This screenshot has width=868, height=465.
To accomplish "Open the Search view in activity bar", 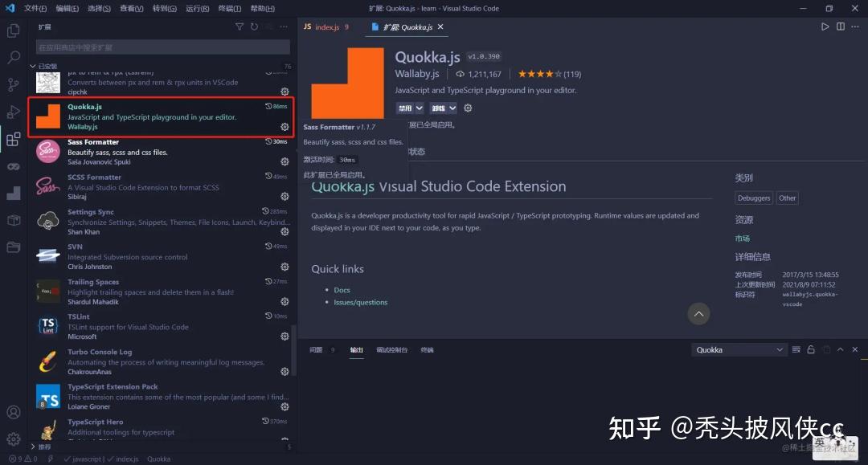I will [x=14, y=58].
